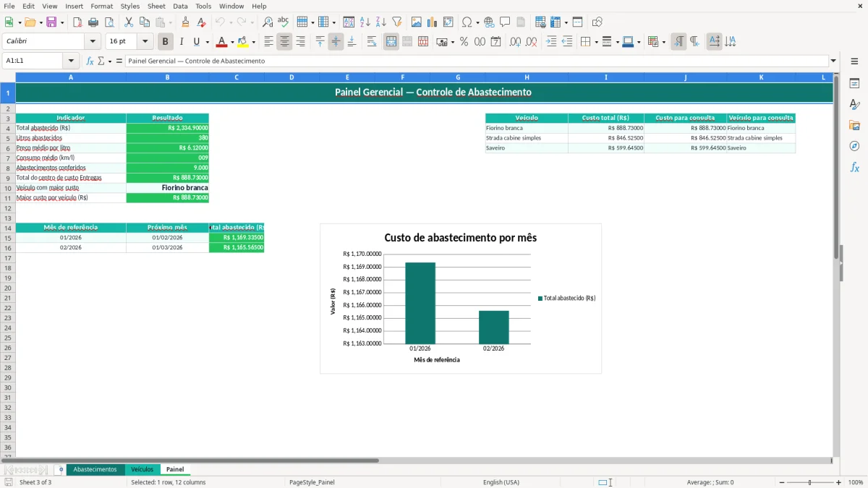Screen dimensions: 868x488
Task: Open the Select Function dropdown arrow
Action: [x=110, y=61]
